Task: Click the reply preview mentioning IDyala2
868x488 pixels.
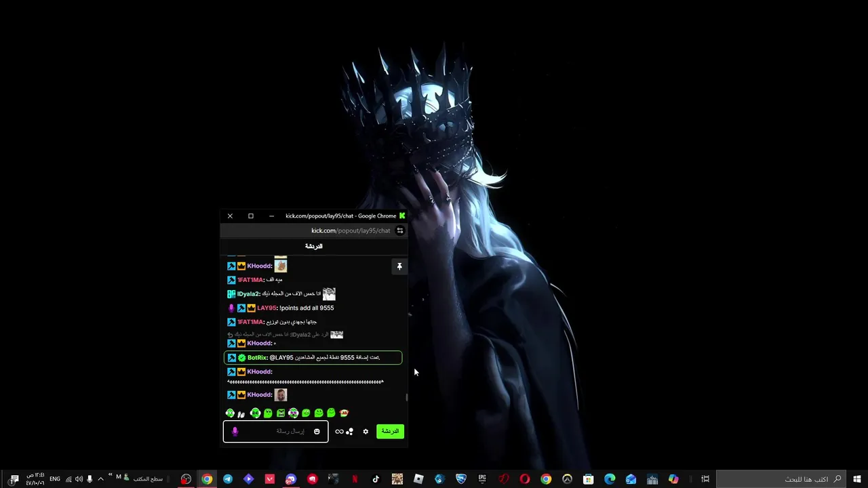Action: (285, 334)
